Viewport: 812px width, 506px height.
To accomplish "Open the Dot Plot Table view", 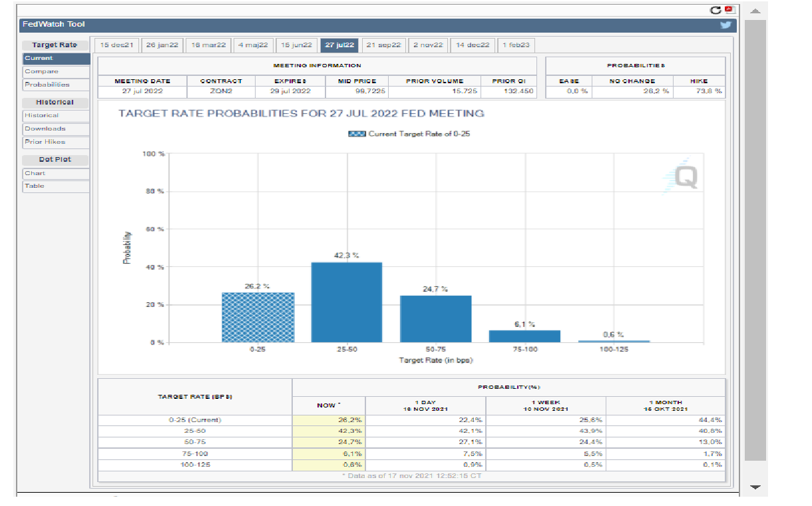I will [55, 186].
